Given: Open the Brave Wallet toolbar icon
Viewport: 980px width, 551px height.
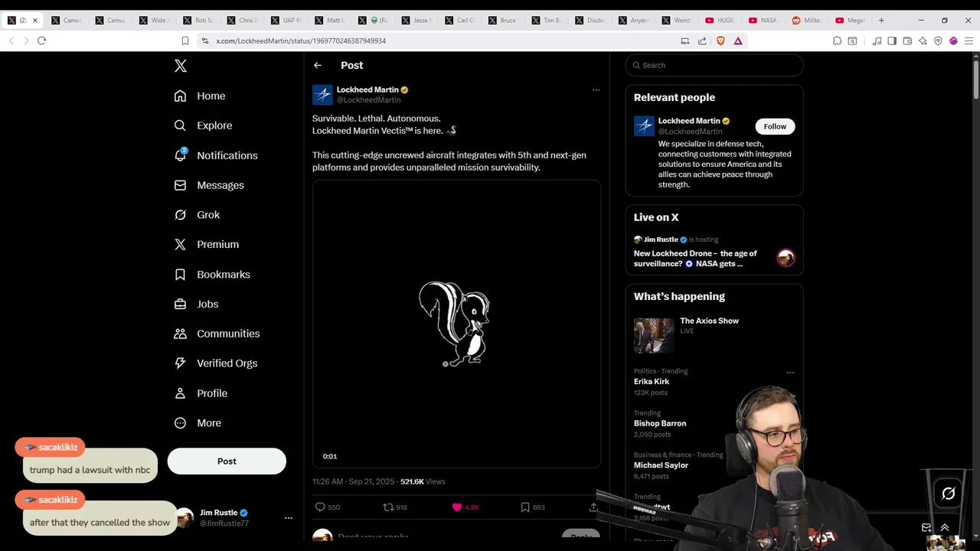Looking at the screenshot, I should click(907, 41).
